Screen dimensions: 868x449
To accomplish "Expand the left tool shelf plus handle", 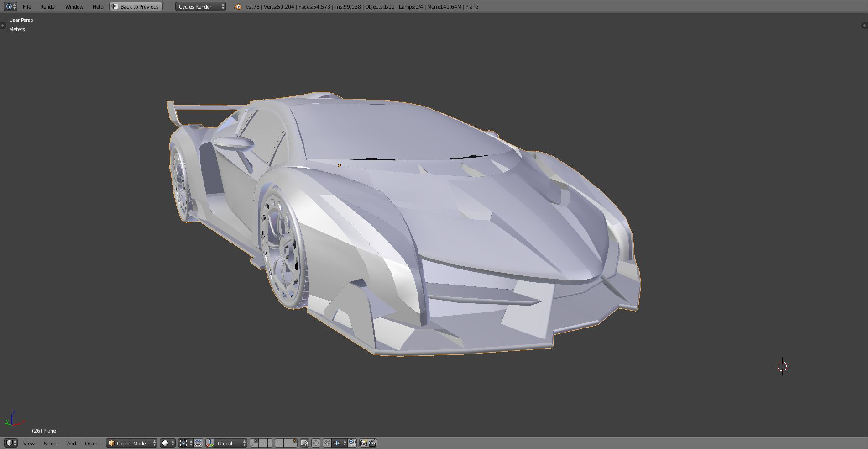I will click(3, 26).
